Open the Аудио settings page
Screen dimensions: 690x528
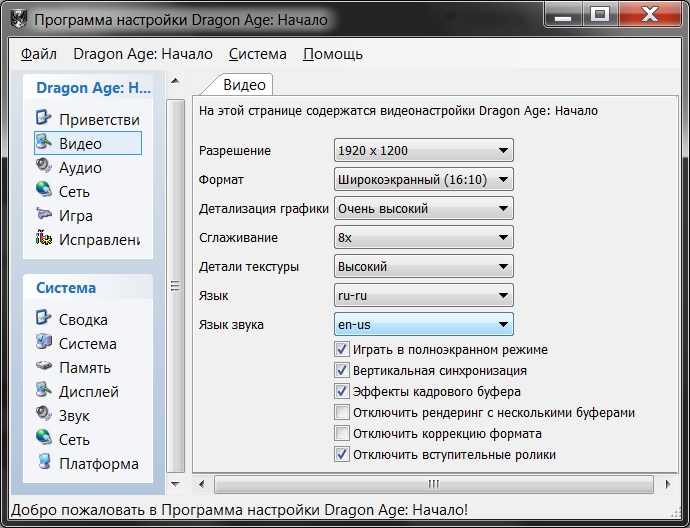81,168
